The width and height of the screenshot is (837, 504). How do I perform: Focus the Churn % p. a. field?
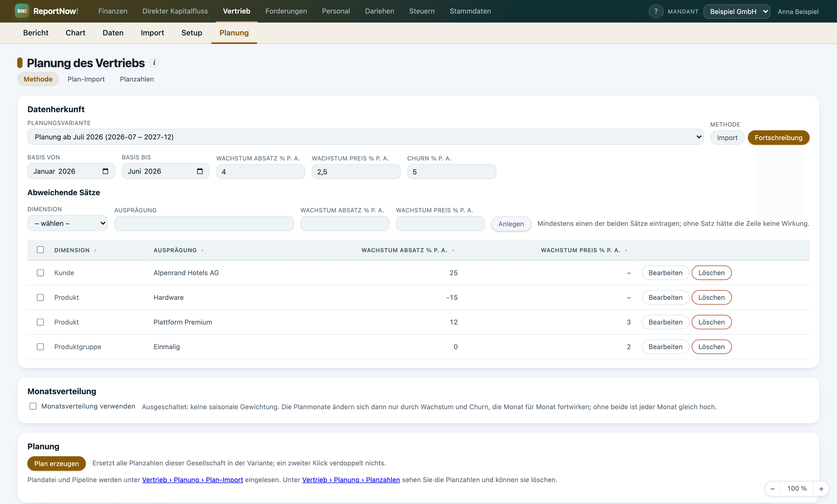point(451,172)
